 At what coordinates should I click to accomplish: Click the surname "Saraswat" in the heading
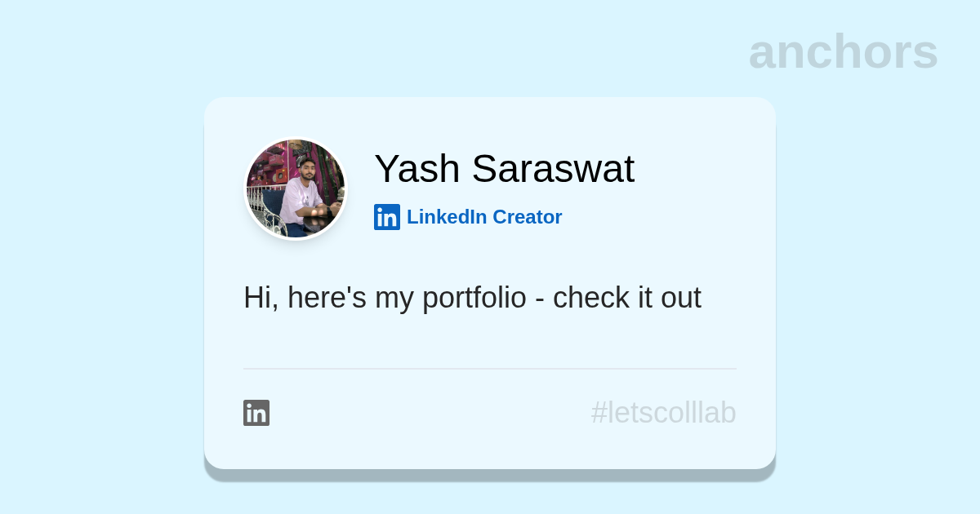[553, 169]
